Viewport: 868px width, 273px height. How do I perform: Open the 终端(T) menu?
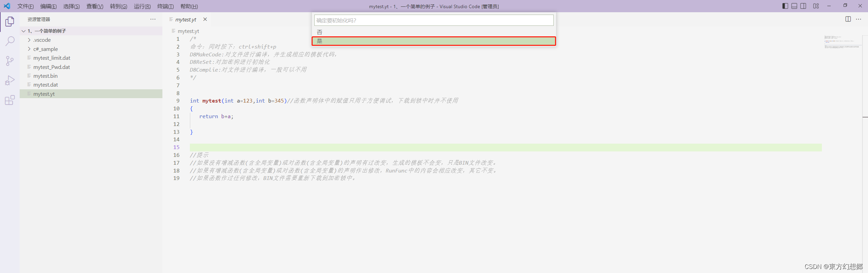[165, 6]
